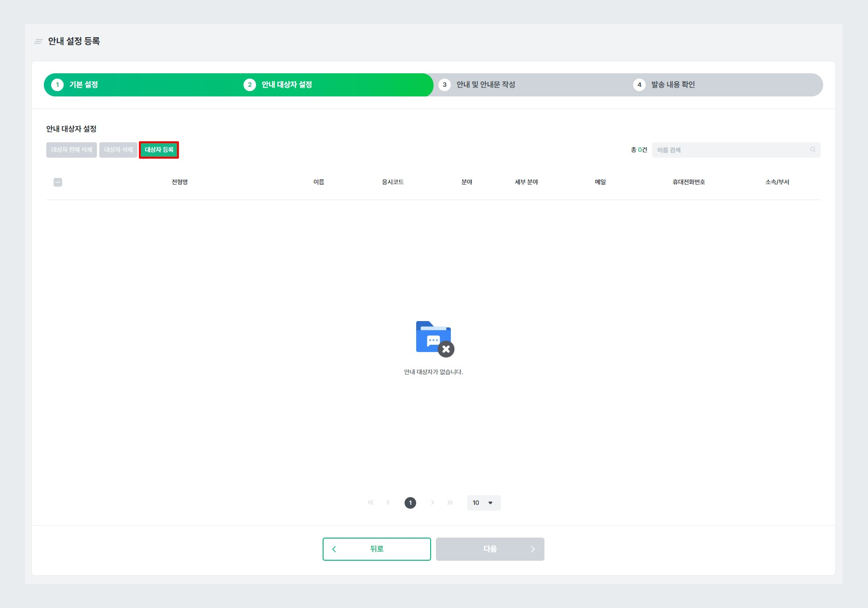Click the hamburger icon beside 안내 설정 등록 title

pos(38,41)
